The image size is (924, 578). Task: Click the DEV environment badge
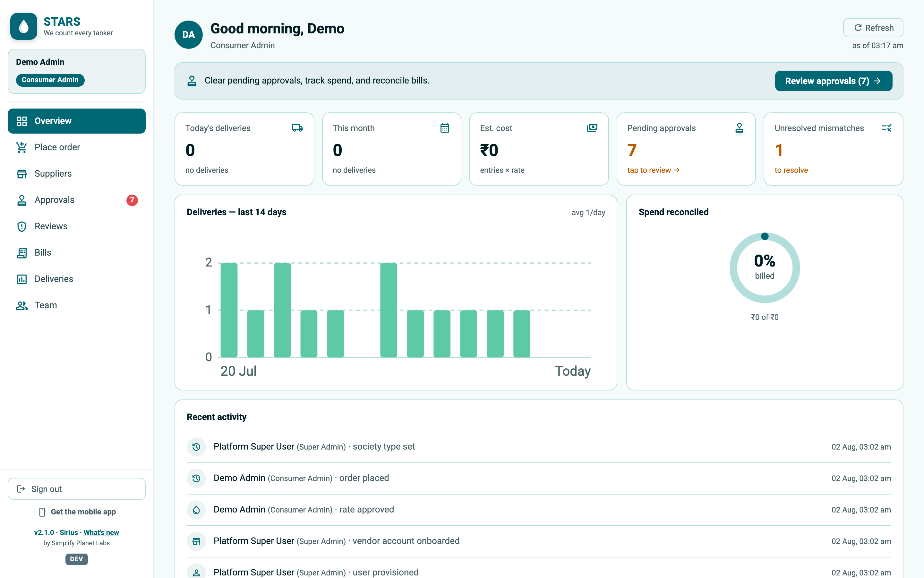coord(76,559)
